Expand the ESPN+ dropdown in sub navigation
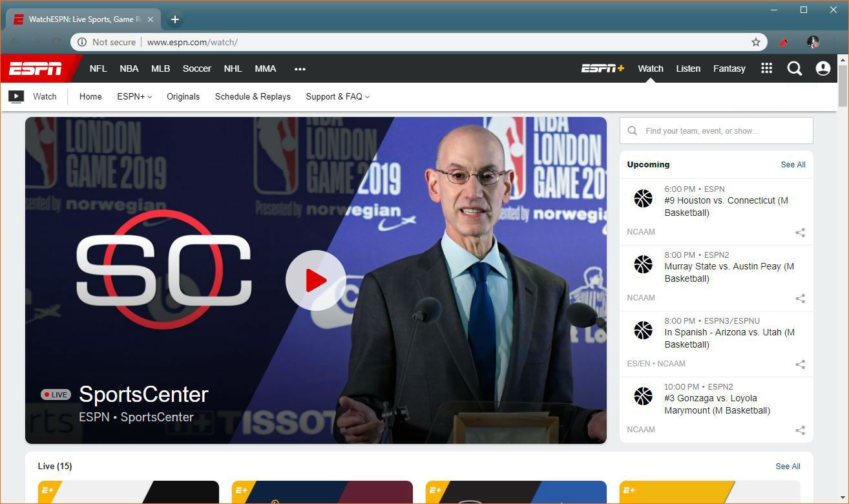This screenshot has width=849, height=504. [134, 96]
